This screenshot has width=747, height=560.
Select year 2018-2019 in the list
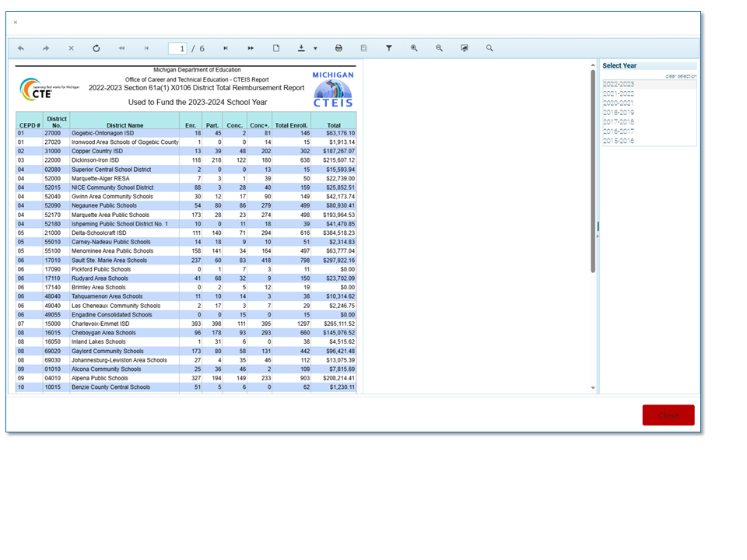(619, 113)
